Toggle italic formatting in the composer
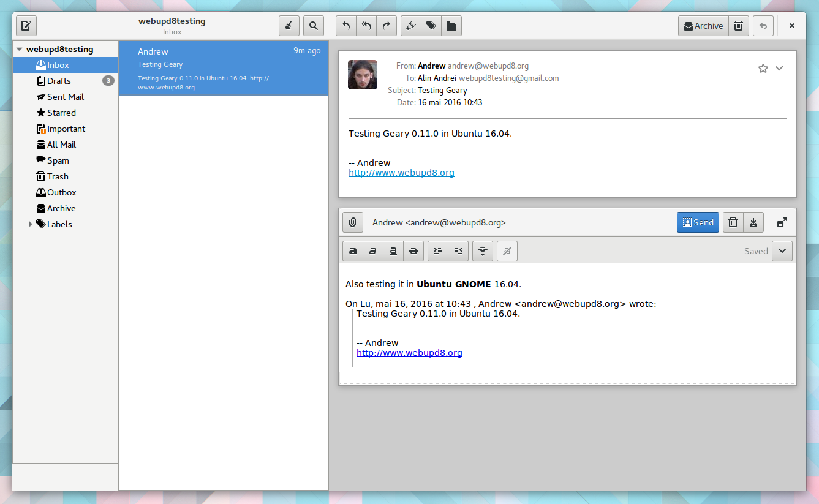Viewport: 819px width, 504px height. (373, 251)
